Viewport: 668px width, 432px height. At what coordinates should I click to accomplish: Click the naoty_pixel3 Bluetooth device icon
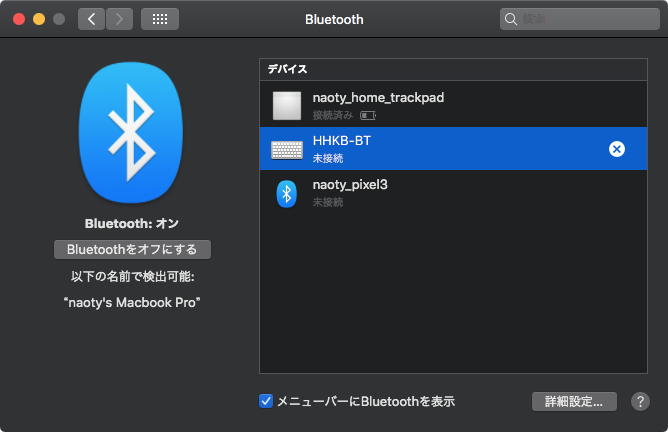point(287,193)
